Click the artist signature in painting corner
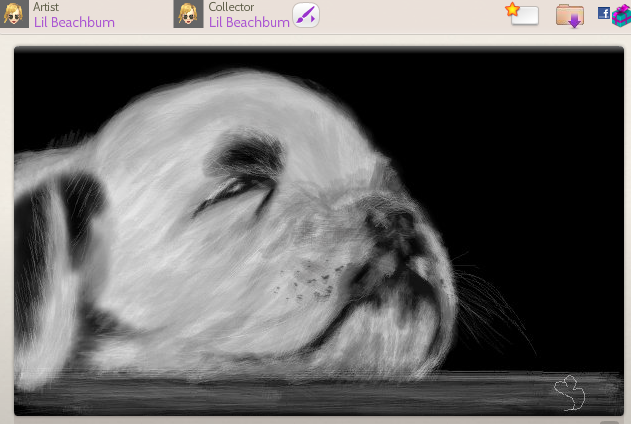Viewport: 631px width, 424px height. [x=570, y=393]
